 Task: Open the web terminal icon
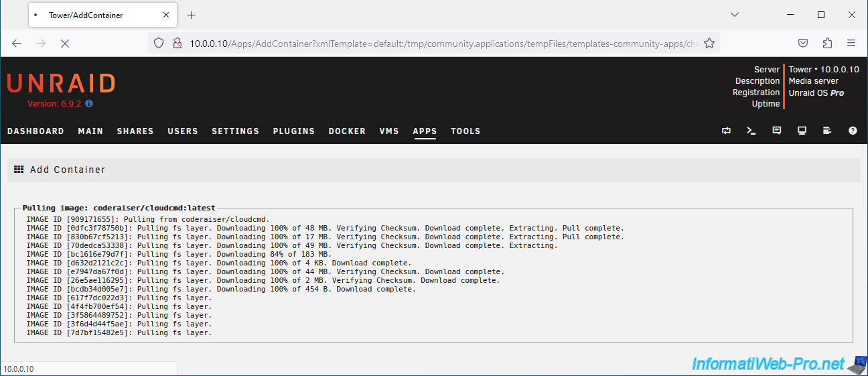(x=751, y=131)
